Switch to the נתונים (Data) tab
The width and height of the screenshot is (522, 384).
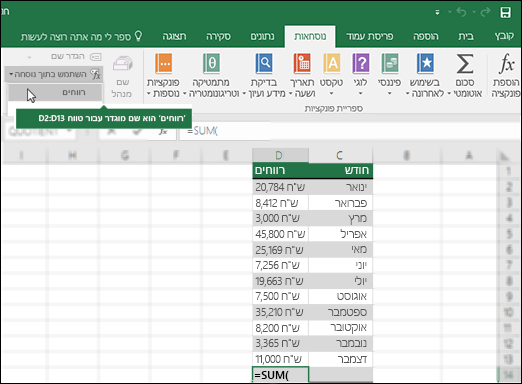(263, 36)
